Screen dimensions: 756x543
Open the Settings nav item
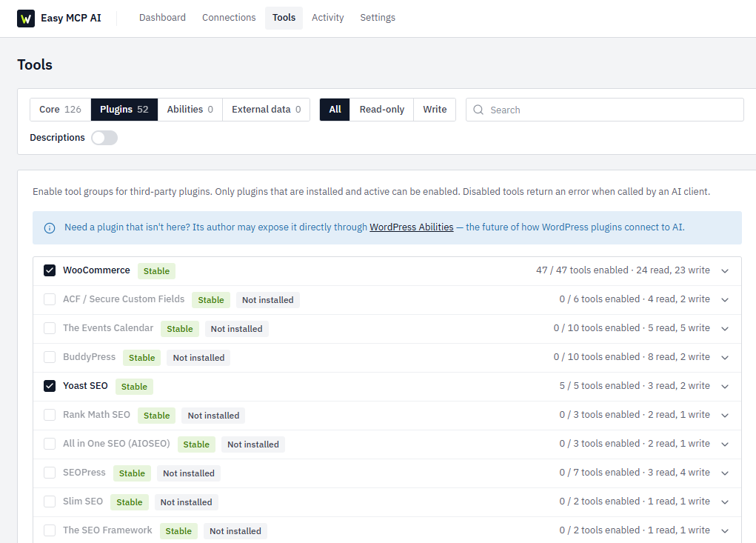coord(378,18)
